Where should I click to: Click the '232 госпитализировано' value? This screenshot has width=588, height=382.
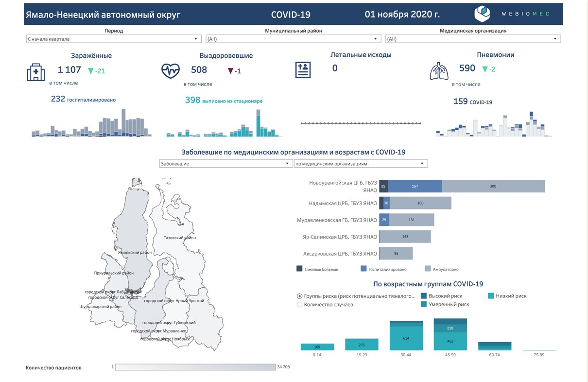coord(83,99)
